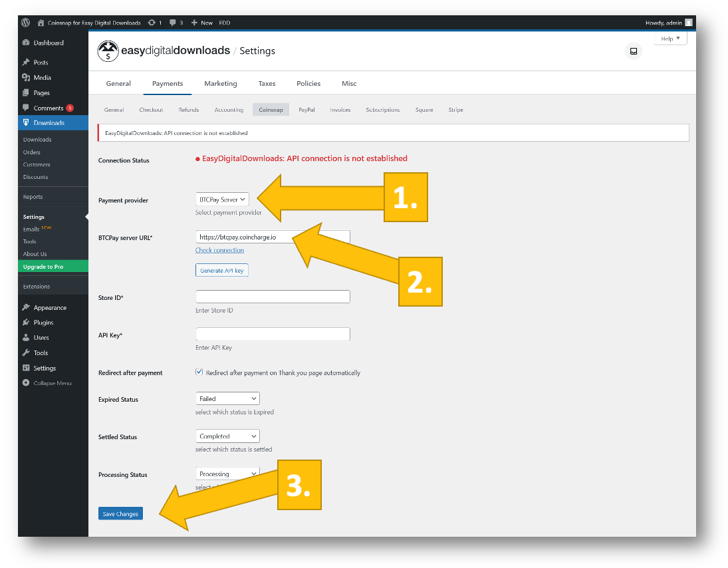This screenshot has height=568, width=728.
Task: Open WordPress Settings sidebar icon
Action: point(26,368)
